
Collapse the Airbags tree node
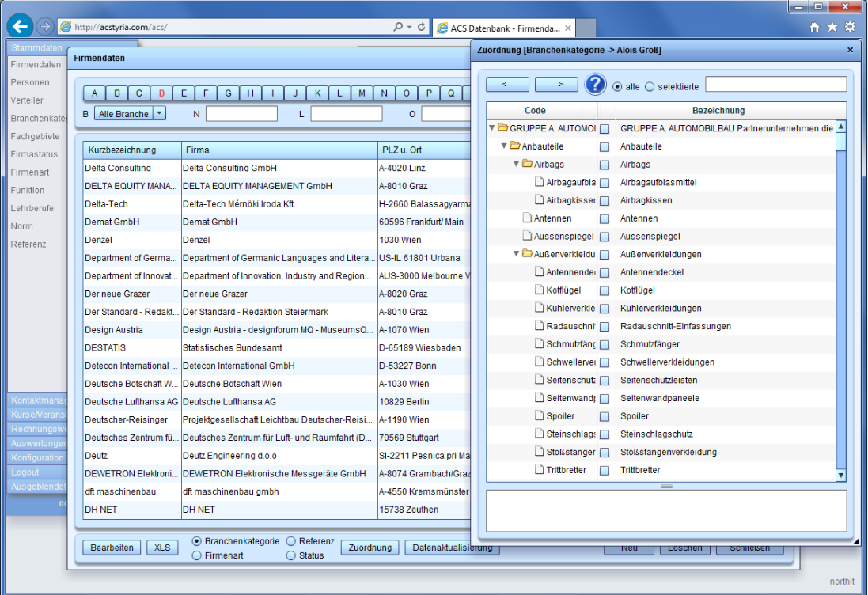click(x=516, y=164)
